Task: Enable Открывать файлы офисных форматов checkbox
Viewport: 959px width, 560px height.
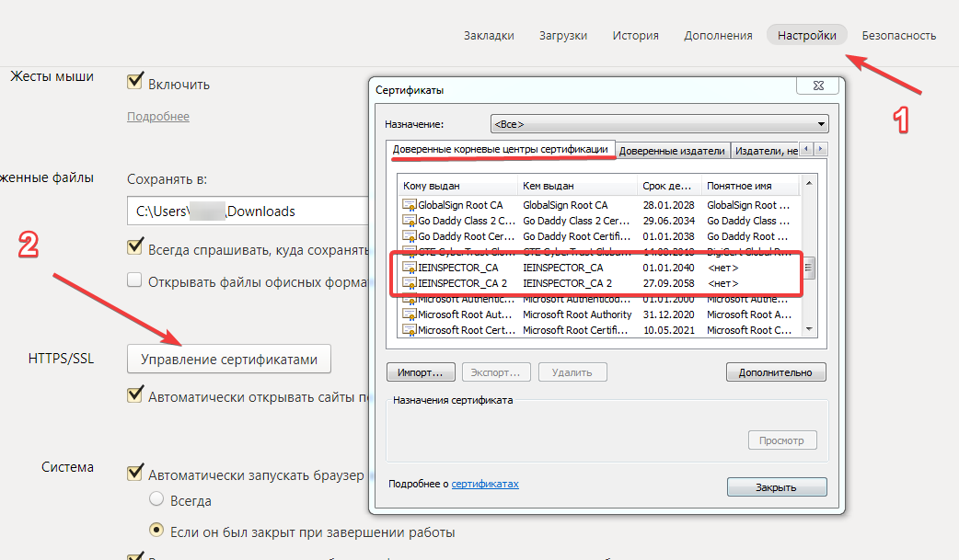Action: [x=134, y=280]
